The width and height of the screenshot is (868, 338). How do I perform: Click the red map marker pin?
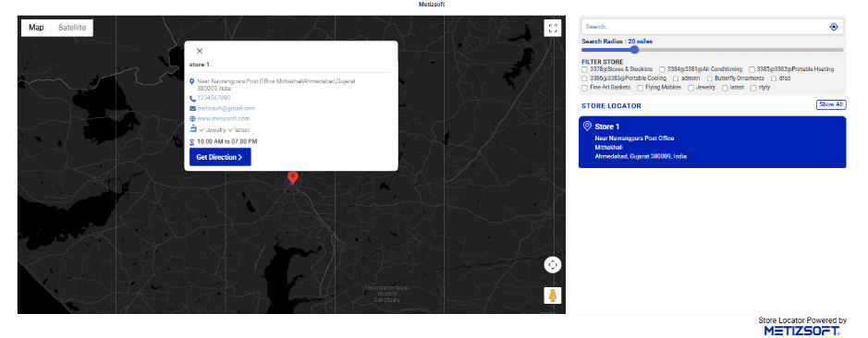click(293, 178)
